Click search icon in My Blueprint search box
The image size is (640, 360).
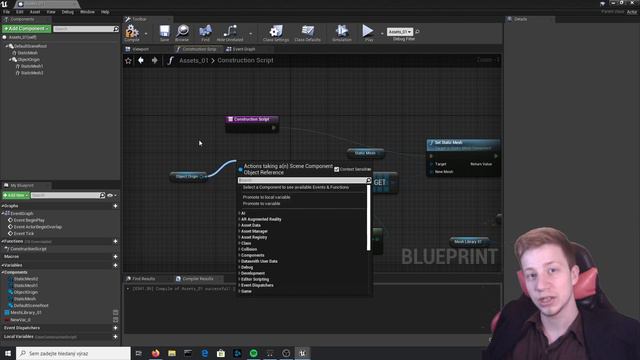click(102, 196)
